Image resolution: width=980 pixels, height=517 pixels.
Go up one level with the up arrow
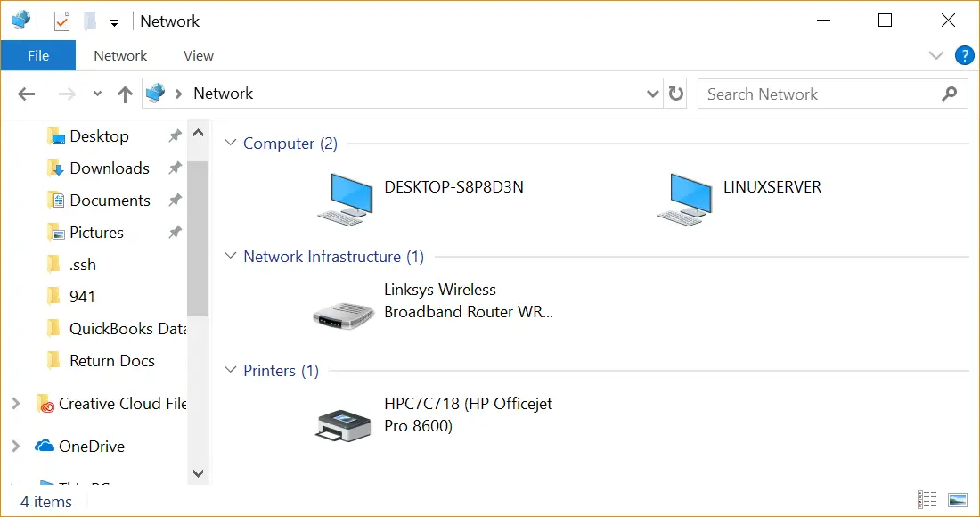pos(125,94)
